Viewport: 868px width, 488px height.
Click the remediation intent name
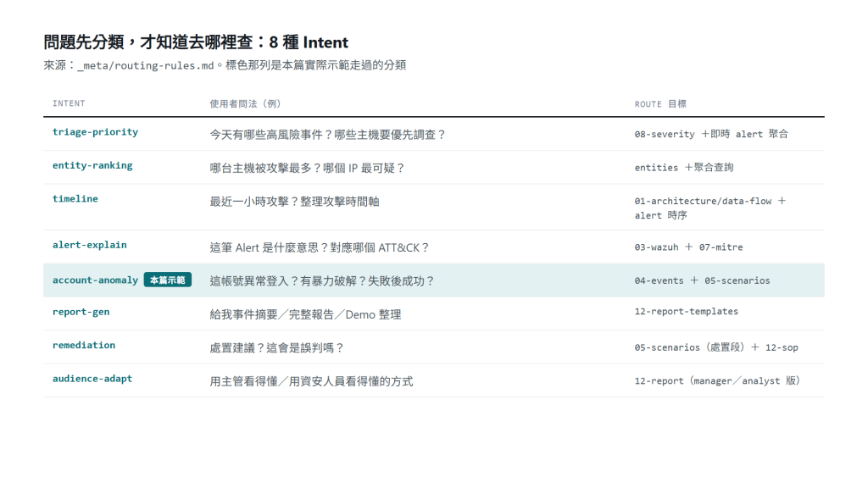tap(84, 346)
